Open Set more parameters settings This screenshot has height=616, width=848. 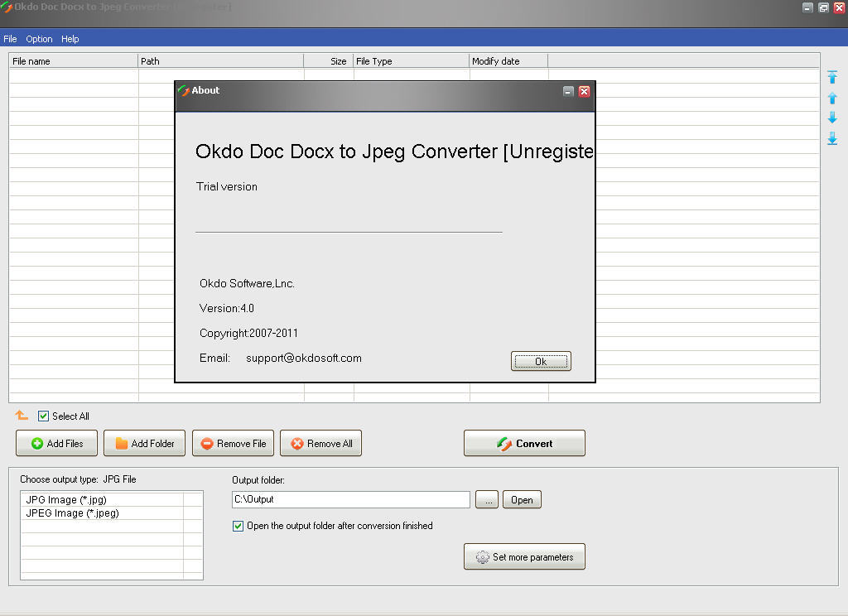click(x=524, y=557)
